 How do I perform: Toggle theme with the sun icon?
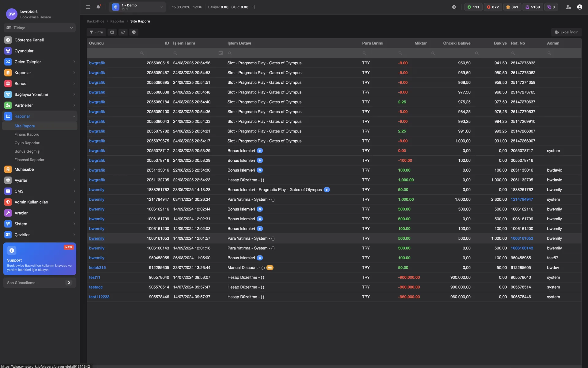tap(454, 7)
